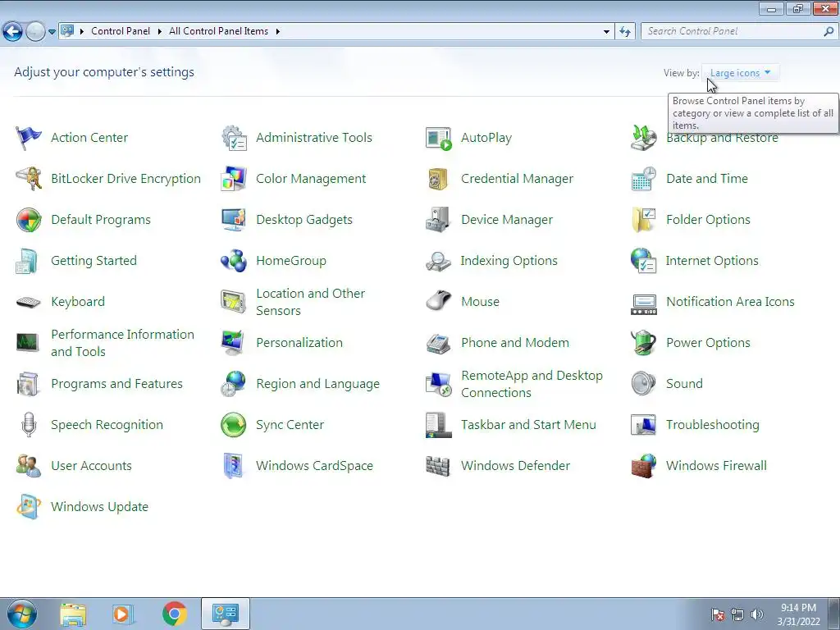Open Taskbar and Start Menu link
840x630 pixels.
(528, 425)
